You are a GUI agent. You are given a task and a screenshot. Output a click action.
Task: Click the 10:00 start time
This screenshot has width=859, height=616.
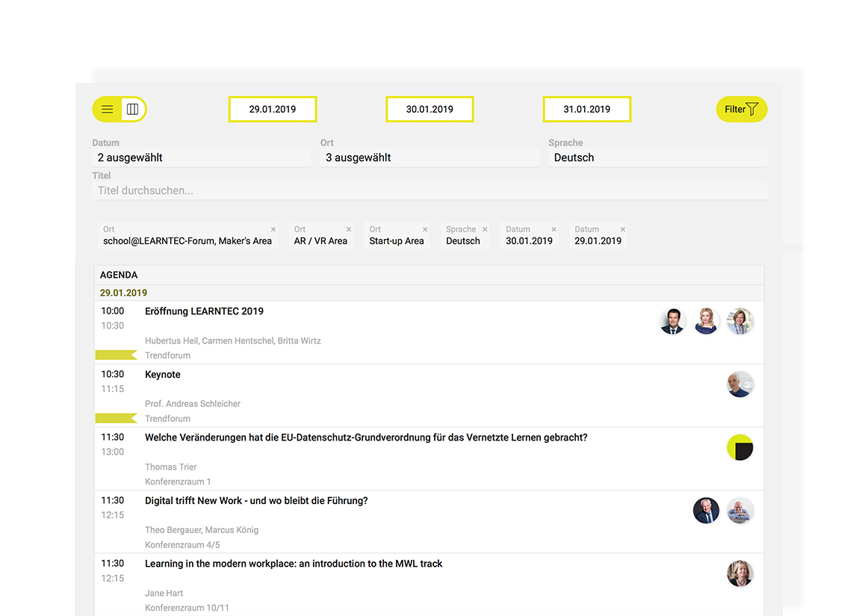(112, 311)
